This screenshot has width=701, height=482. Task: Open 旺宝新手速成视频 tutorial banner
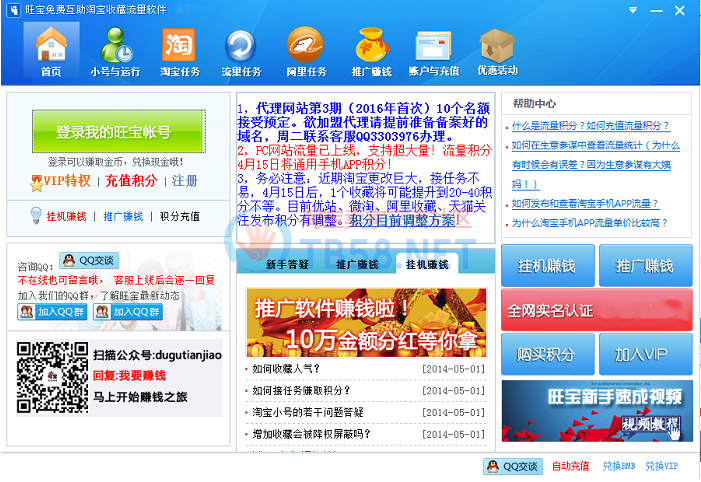coord(597,411)
